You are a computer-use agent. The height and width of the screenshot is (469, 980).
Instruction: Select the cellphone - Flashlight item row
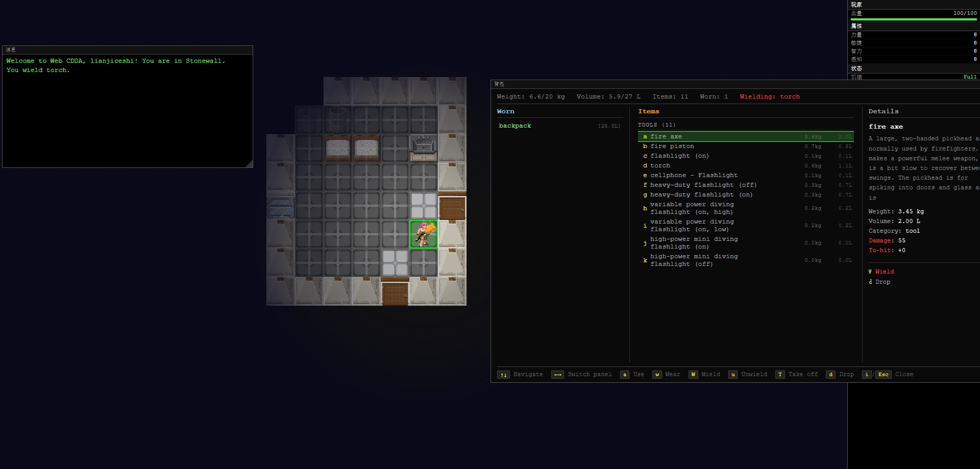746,176
